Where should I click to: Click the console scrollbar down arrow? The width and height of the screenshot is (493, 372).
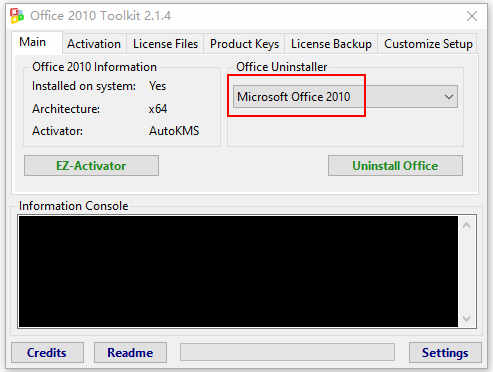pyautogui.click(x=467, y=318)
